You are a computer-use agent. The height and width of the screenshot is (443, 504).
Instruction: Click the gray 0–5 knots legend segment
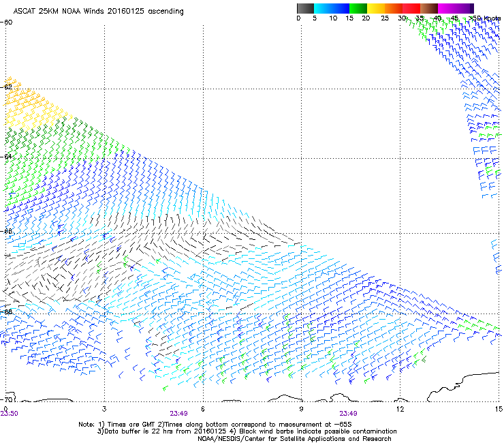pyautogui.click(x=305, y=8)
